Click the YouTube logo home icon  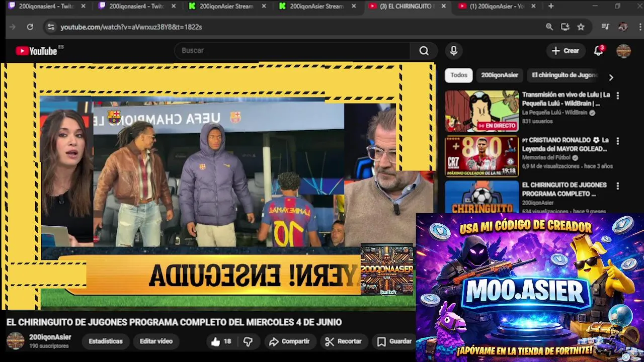[36, 51]
